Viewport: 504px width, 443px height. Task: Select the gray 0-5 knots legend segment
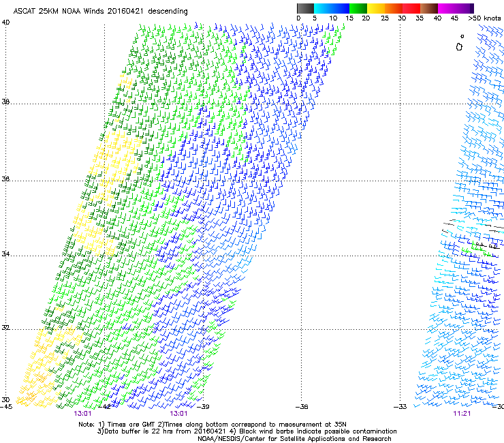pyautogui.click(x=305, y=8)
